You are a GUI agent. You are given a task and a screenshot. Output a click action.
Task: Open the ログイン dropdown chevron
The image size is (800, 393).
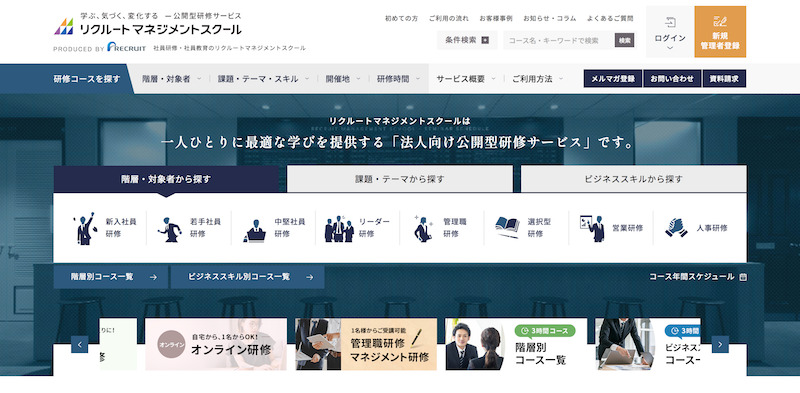pos(670,48)
